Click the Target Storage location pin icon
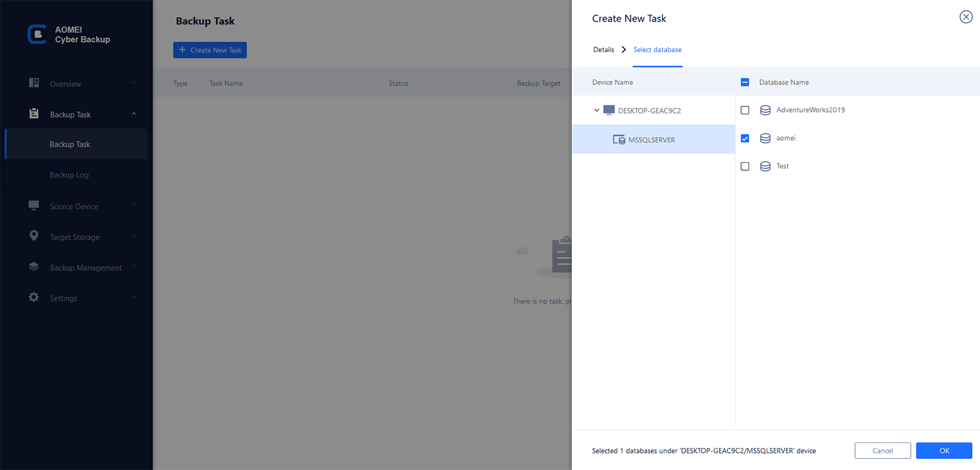 pos(34,236)
